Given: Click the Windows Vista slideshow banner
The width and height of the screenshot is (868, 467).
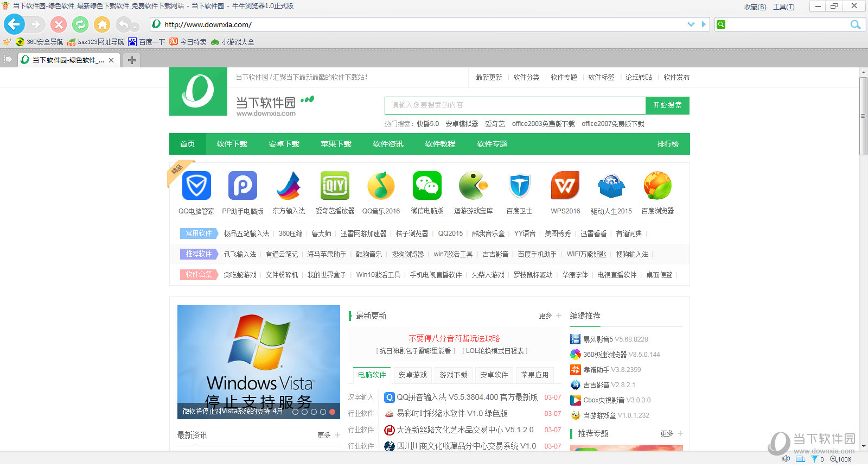Looking at the screenshot, I should (x=259, y=362).
